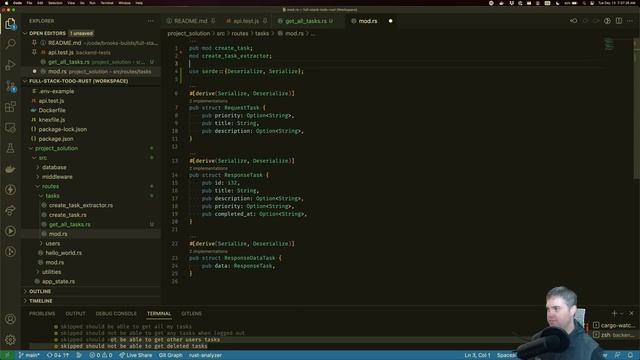Close the bottom panel
The image size is (640, 360).
coord(631,313)
